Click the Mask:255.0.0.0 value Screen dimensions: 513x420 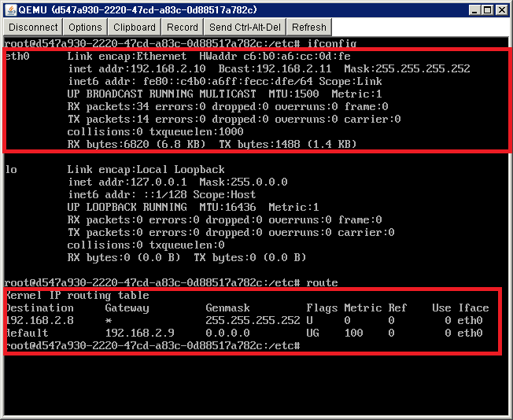click(243, 182)
